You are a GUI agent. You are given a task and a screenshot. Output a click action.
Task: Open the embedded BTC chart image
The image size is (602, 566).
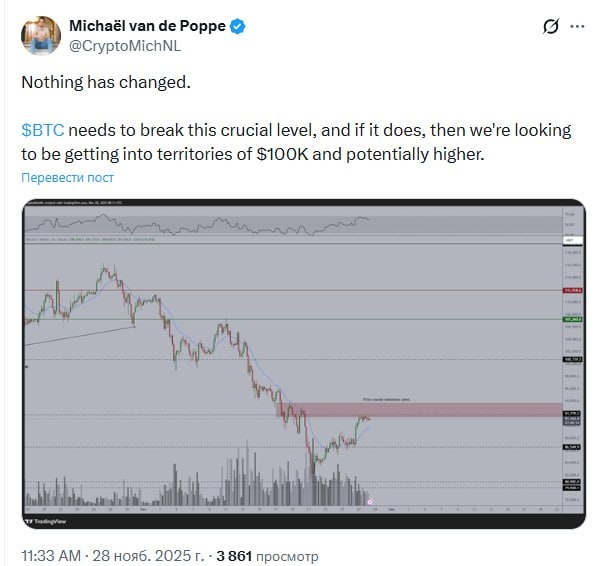click(x=304, y=363)
